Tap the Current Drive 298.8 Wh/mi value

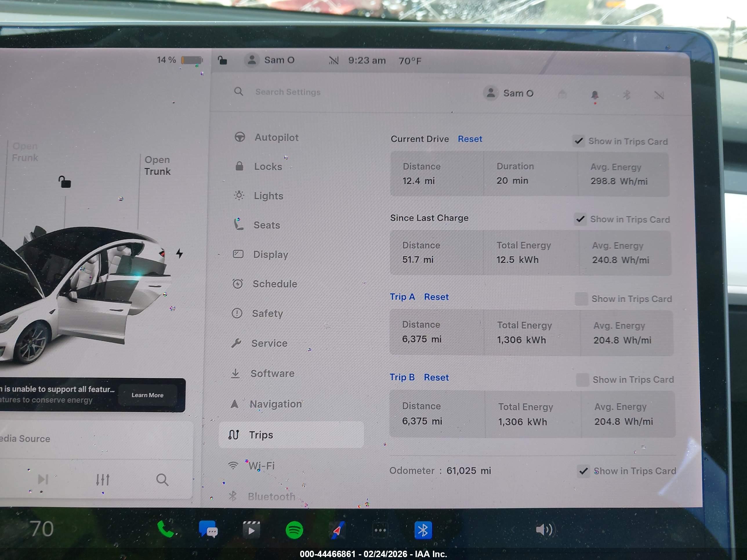point(619,181)
